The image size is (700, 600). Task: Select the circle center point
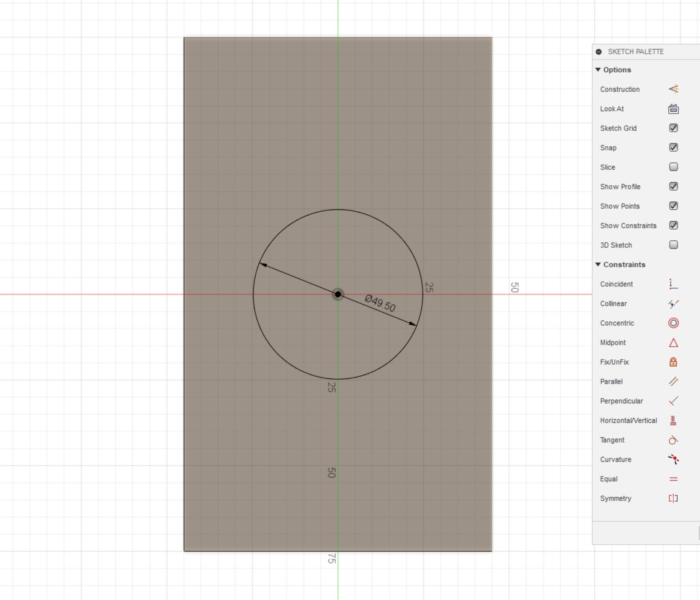tap(338, 294)
